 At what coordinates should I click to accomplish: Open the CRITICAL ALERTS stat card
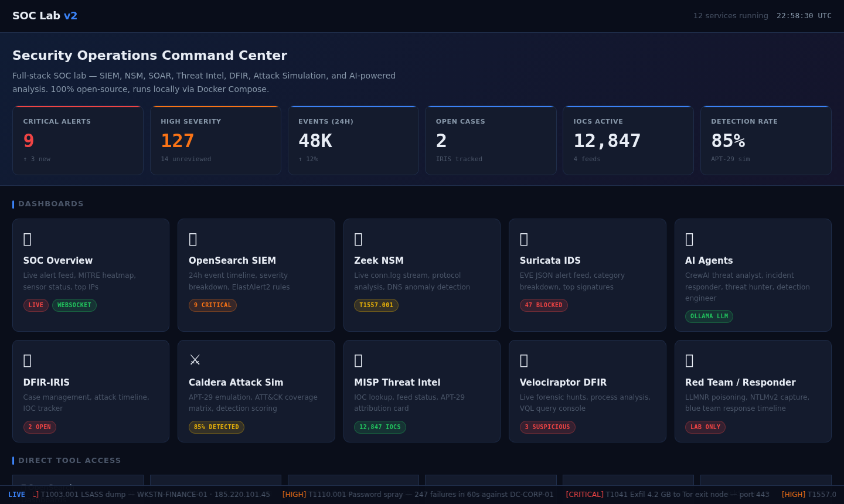click(x=78, y=140)
